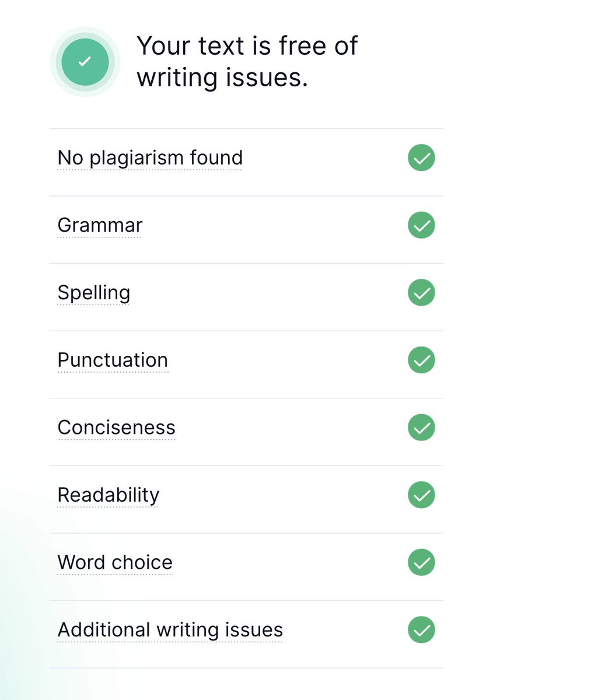The image size is (591, 700).
Task: Click the "Your text is free of writing issues" heading
Action: (x=247, y=61)
